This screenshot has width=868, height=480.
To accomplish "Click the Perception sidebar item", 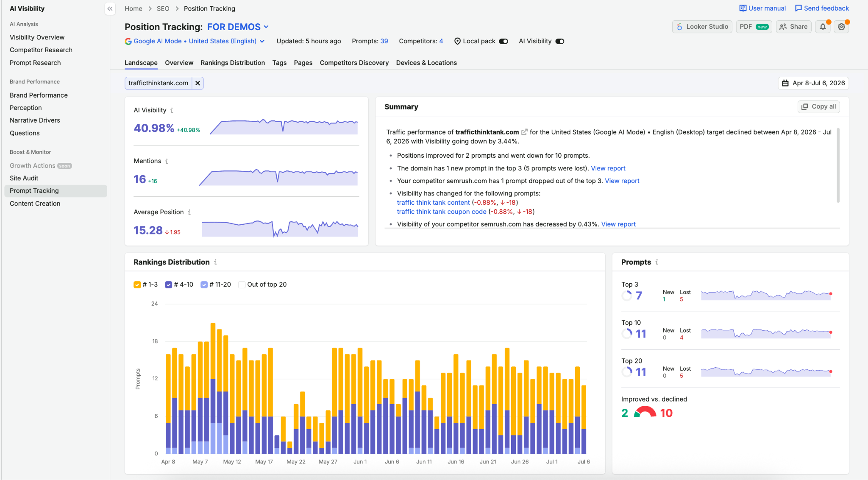I will coord(25,108).
